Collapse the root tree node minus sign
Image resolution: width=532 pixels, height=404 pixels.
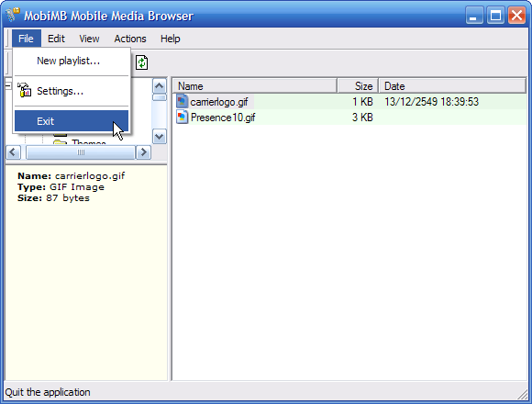pyautogui.click(x=8, y=85)
